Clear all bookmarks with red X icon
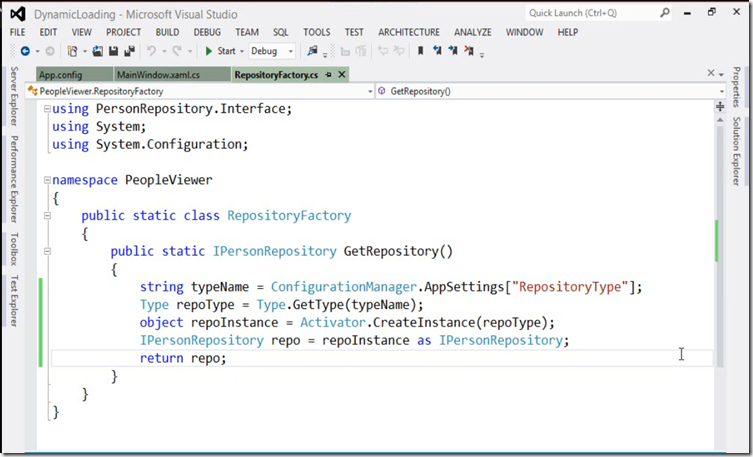753x457 pixels. (469, 50)
